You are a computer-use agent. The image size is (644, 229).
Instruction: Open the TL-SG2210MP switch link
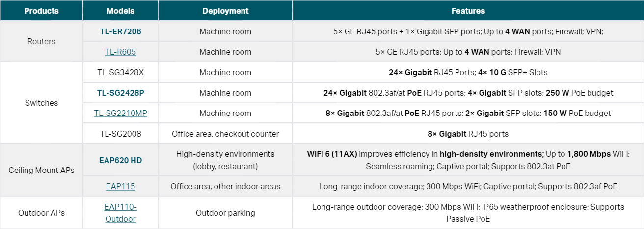pos(120,114)
